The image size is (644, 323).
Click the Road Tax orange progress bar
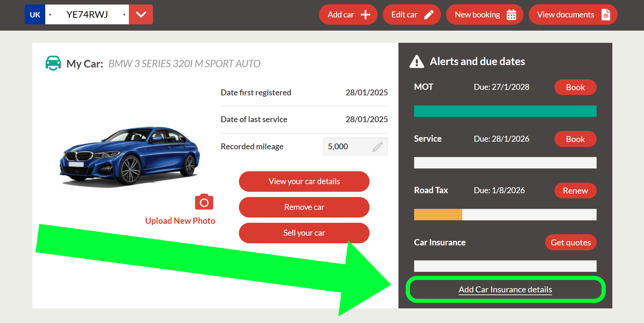[x=438, y=215]
